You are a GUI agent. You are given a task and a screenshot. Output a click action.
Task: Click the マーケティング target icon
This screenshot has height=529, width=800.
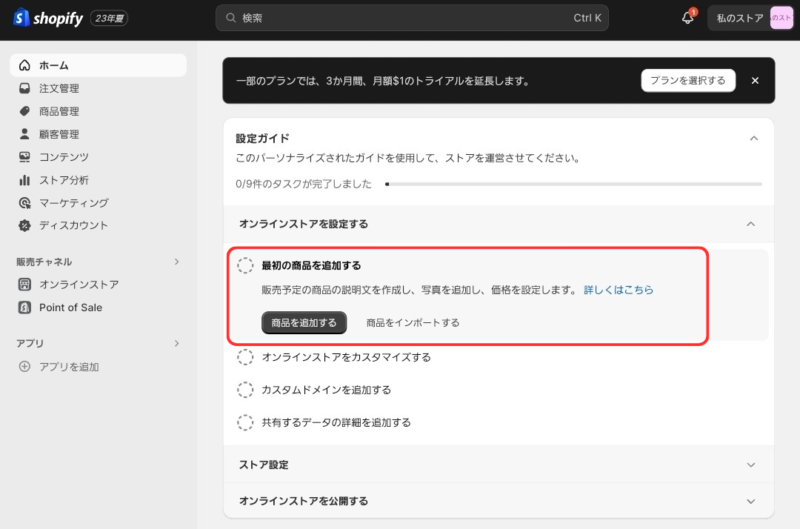[24, 203]
